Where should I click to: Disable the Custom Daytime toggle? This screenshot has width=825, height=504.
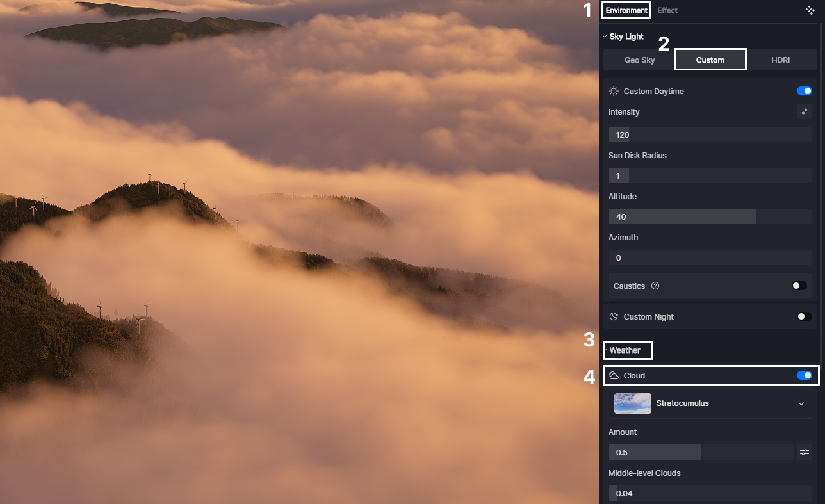click(804, 91)
